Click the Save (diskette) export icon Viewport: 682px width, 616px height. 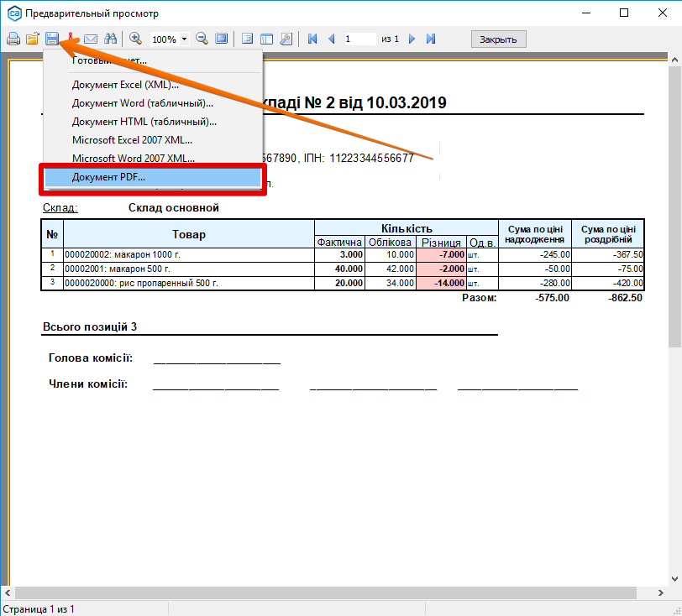[52, 39]
